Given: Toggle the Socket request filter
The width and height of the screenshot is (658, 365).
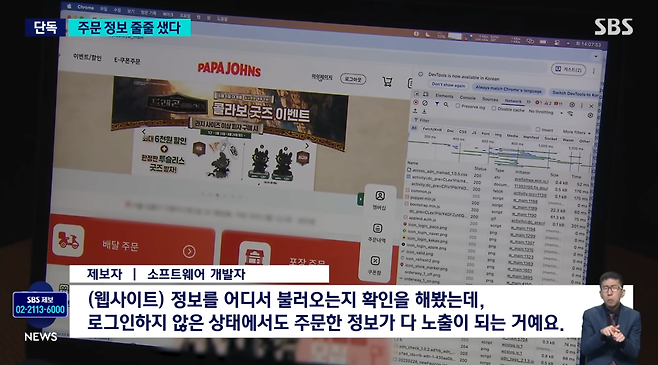Looking at the screenshot, I should coord(551,138).
